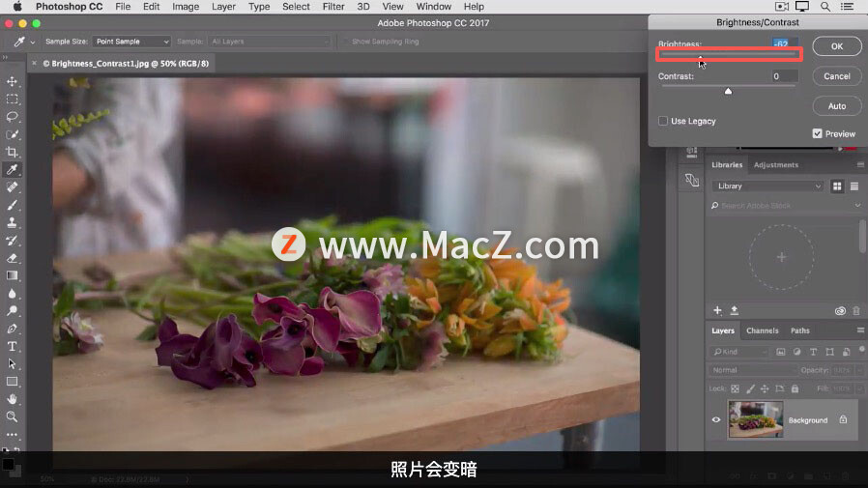This screenshot has height=488, width=868.
Task: Switch to the Channels tab
Action: tap(763, 330)
